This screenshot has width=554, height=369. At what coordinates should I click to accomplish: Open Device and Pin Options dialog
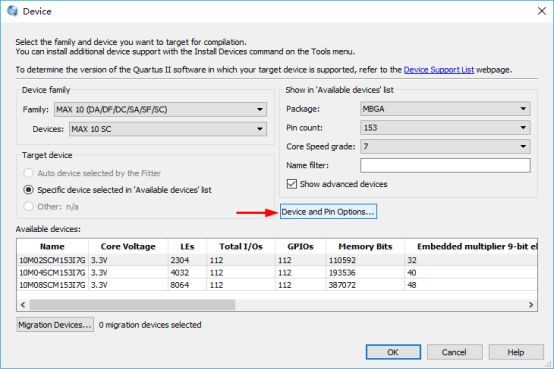[328, 211]
